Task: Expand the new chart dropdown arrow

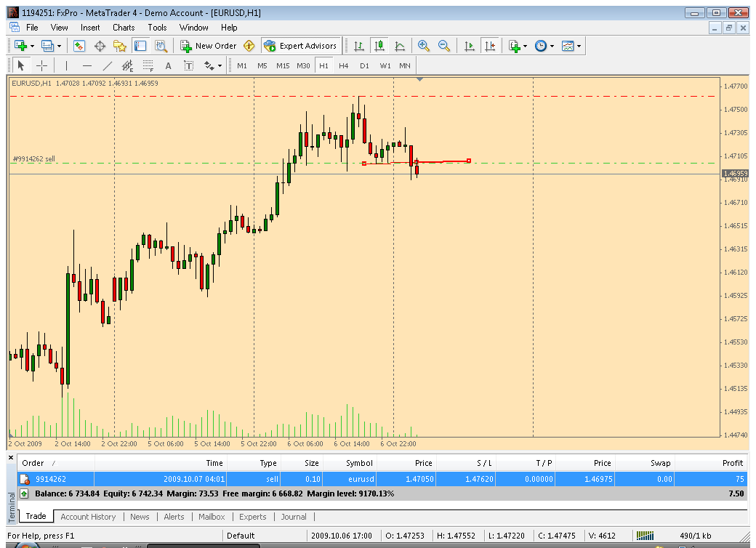Action: [x=32, y=47]
